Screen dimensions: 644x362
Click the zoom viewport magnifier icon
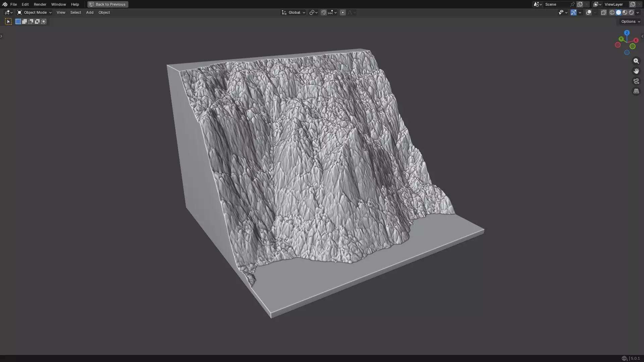point(636,61)
